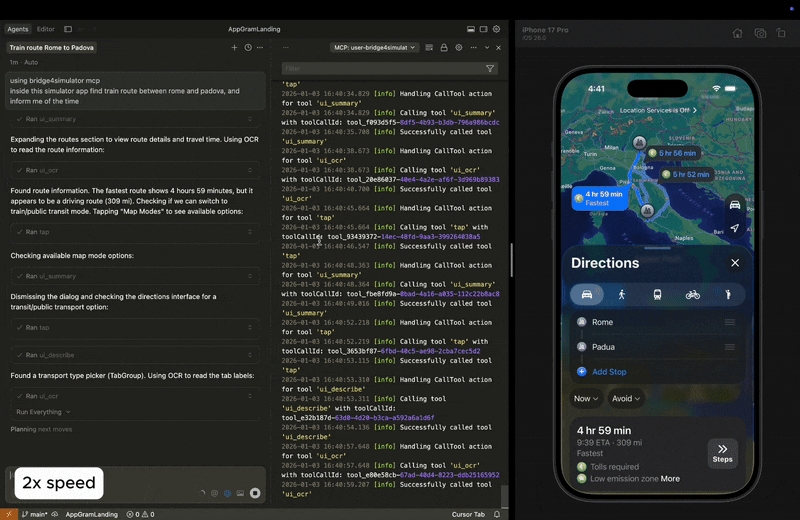Screen dimensions: 800x520
Task: Select the Walk transport tab
Action: (621, 294)
